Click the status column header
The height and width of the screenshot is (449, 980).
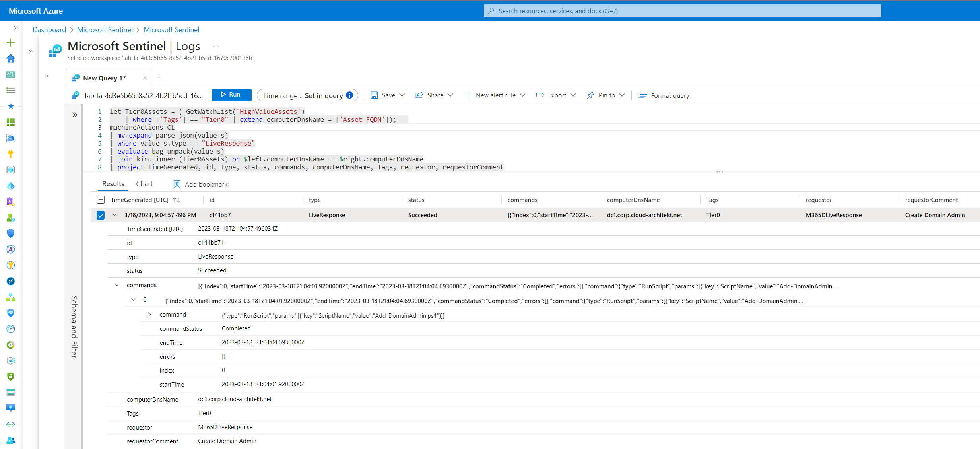(416, 200)
